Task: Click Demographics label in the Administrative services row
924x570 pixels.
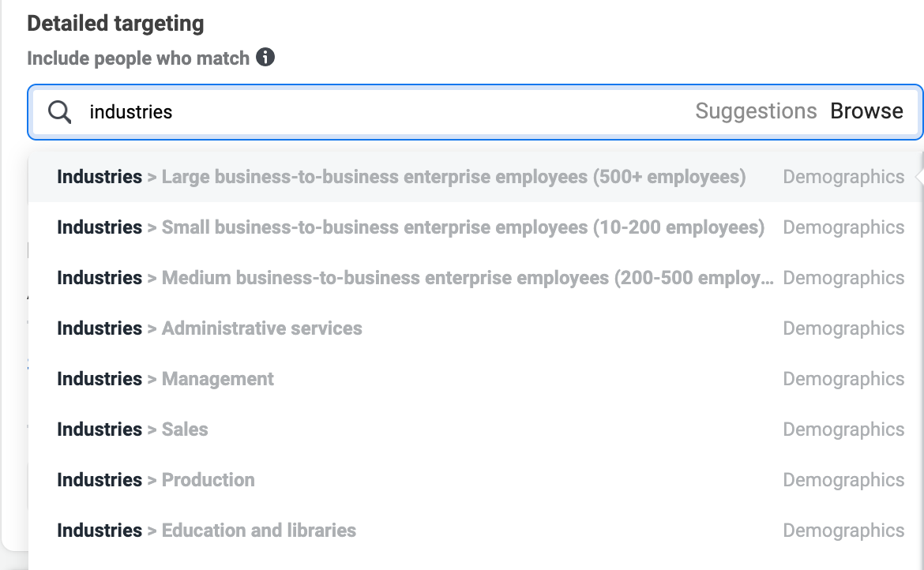Action: [843, 328]
